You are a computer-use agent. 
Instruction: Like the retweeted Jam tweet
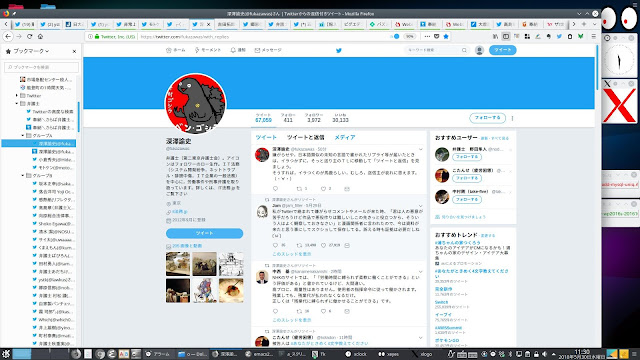(x=323, y=245)
